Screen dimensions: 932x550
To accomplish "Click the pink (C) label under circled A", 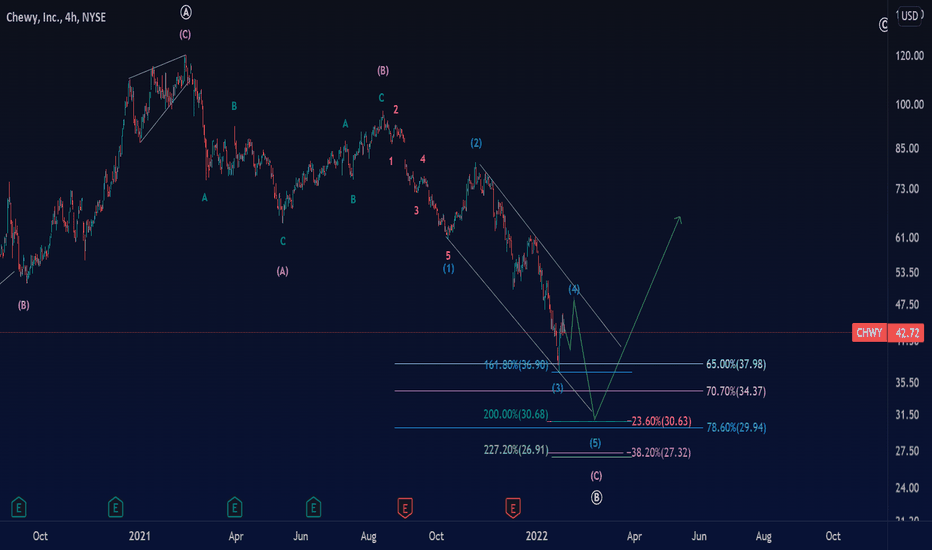I will [x=185, y=34].
